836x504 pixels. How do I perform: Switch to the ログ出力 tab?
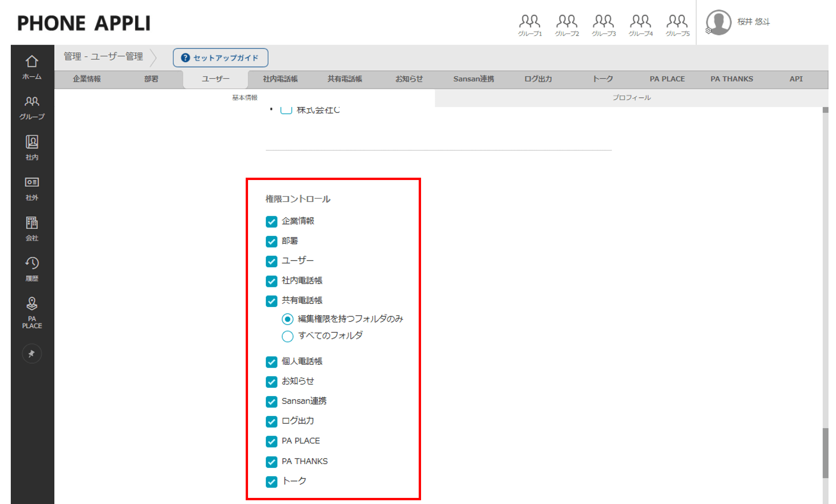pos(538,79)
